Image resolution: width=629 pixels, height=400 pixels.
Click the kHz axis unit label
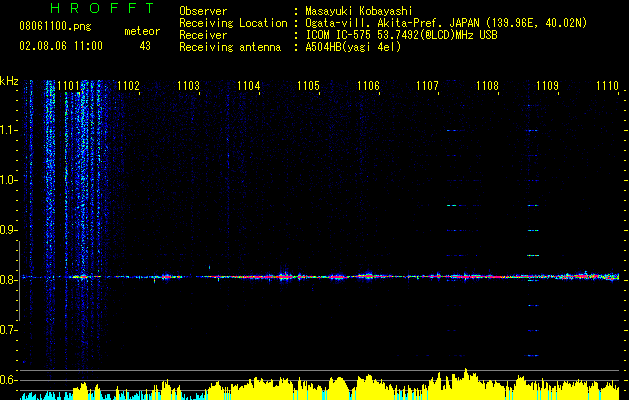[9, 81]
